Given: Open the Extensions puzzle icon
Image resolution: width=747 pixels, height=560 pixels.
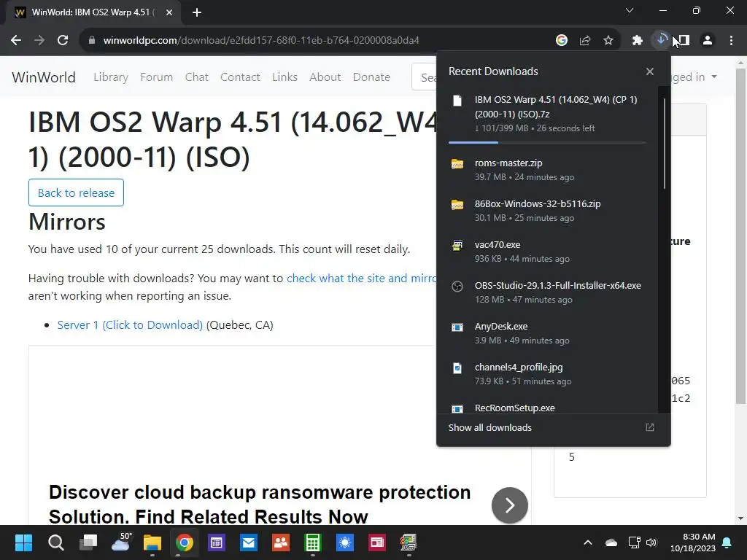Looking at the screenshot, I should click(638, 41).
